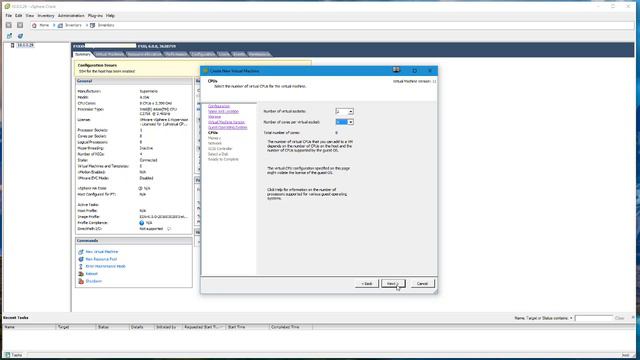Click the new virtual machine toolbar icon
640x360 pixels.
click(9, 36)
